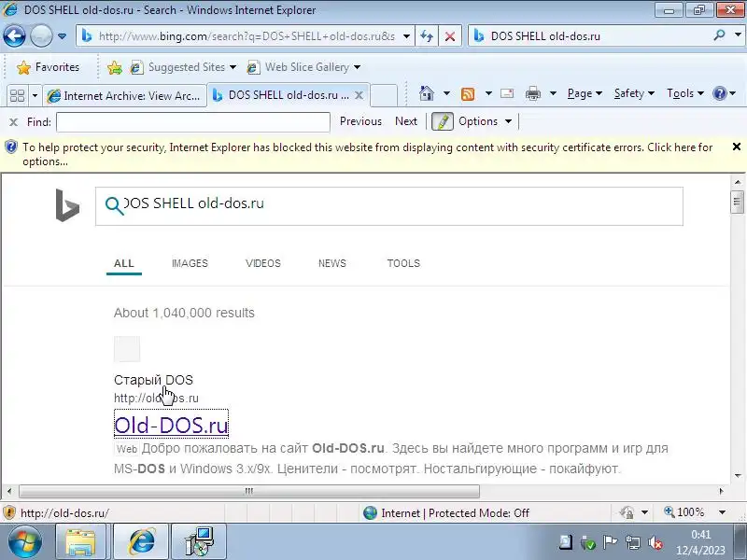Open the Tools menu

click(x=685, y=93)
